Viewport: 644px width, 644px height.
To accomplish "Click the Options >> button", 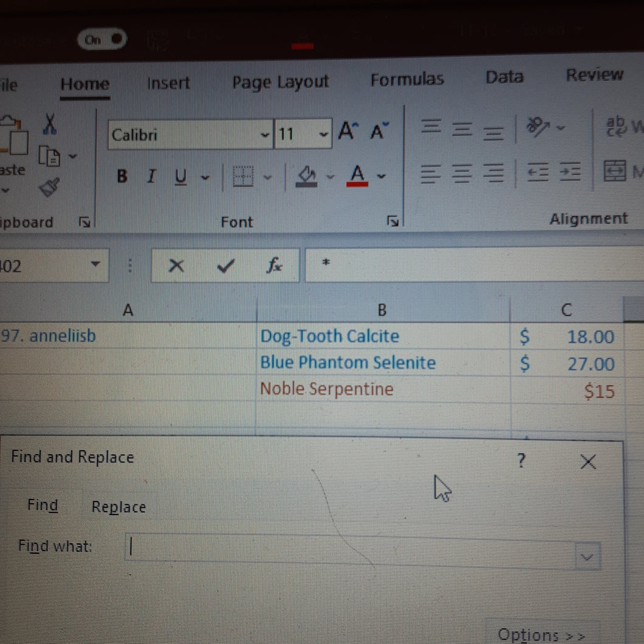I will (x=541, y=634).
